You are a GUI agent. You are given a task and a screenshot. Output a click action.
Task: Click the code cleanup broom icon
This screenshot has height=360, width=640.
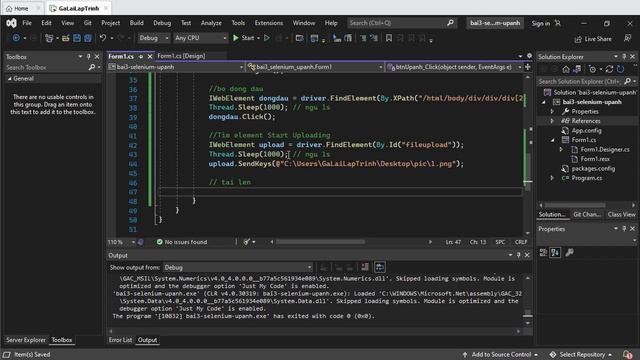click(247, 242)
